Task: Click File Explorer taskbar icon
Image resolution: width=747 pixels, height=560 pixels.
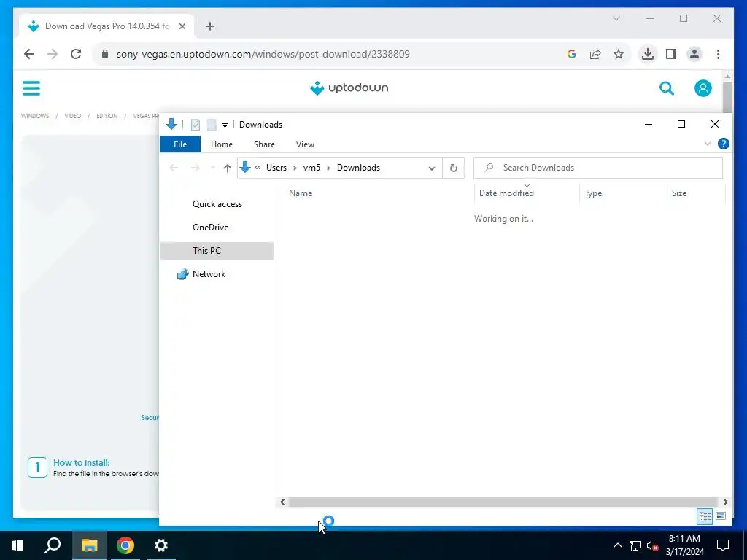Action: tap(89, 545)
